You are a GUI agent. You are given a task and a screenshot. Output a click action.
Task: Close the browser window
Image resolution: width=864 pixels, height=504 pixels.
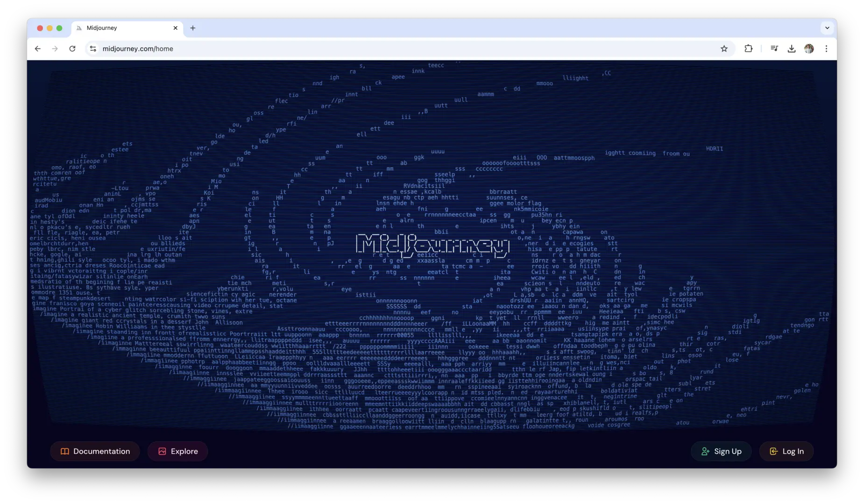pos(40,28)
